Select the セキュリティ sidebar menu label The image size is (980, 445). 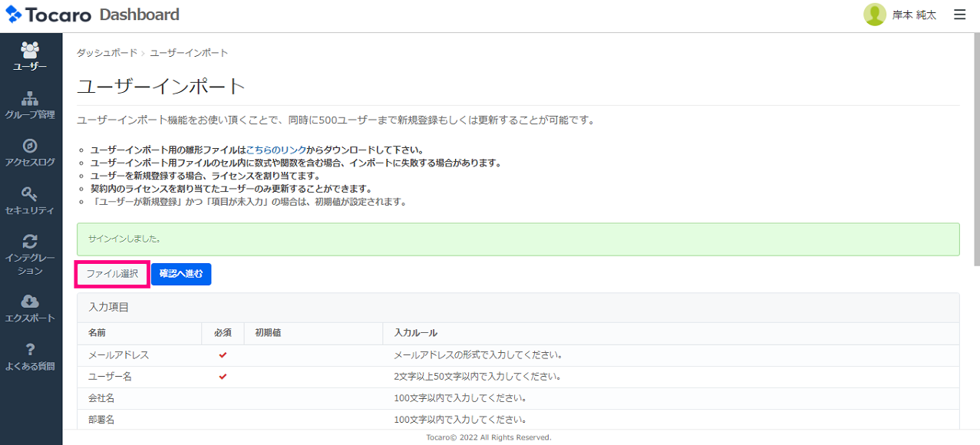30,210
